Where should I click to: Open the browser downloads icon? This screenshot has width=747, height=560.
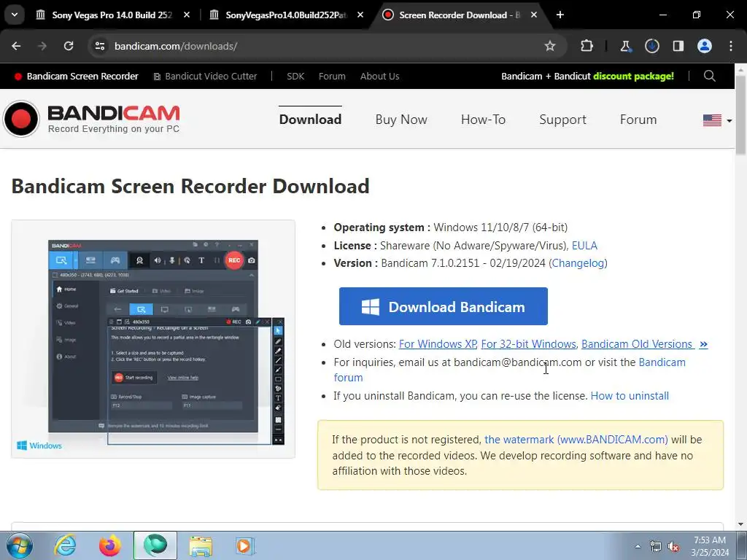point(651,46)
